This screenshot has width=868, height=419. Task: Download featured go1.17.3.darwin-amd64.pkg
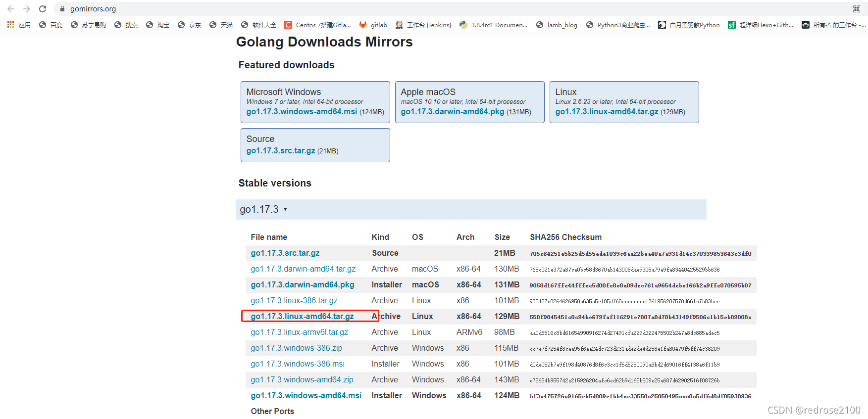[x=453, y=112]
